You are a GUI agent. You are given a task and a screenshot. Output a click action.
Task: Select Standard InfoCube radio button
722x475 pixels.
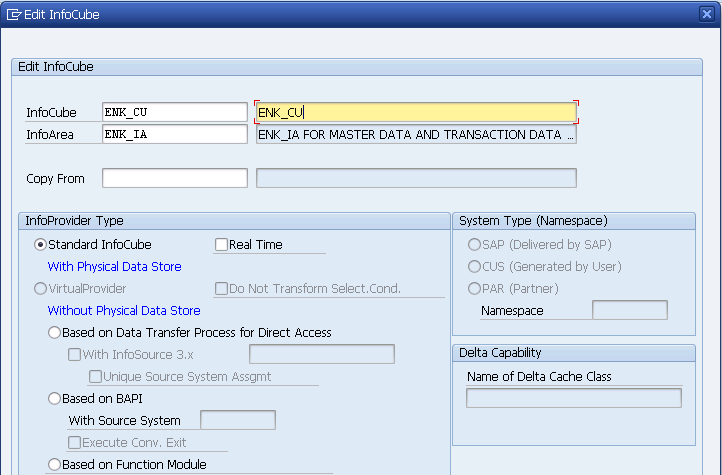pos(41,244)
